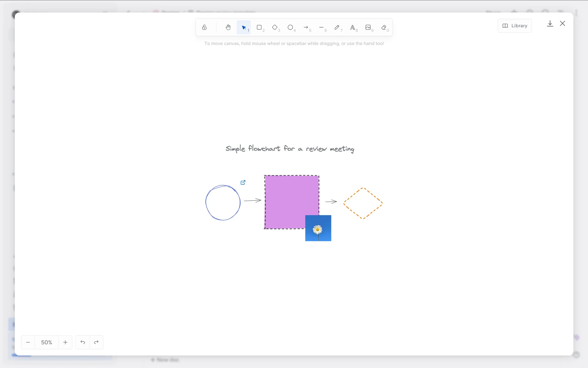Reset zoom via 50% label
The width and height of the screenshot is (588, 368).
click(x=47, y=342)
